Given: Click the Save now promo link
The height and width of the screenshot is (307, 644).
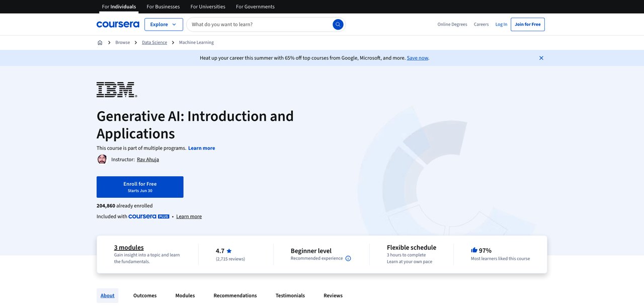Looking at the screenshot, I should point(418,58).
